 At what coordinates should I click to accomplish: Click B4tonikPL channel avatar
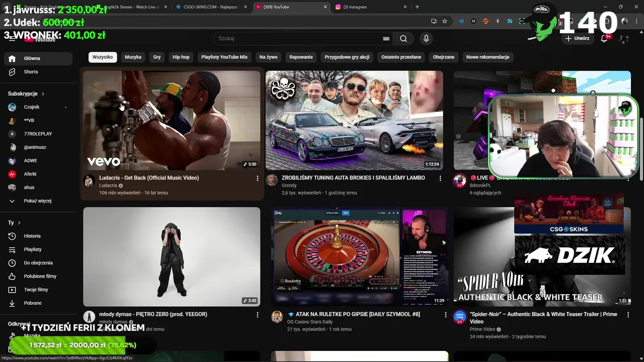(459, 180)
